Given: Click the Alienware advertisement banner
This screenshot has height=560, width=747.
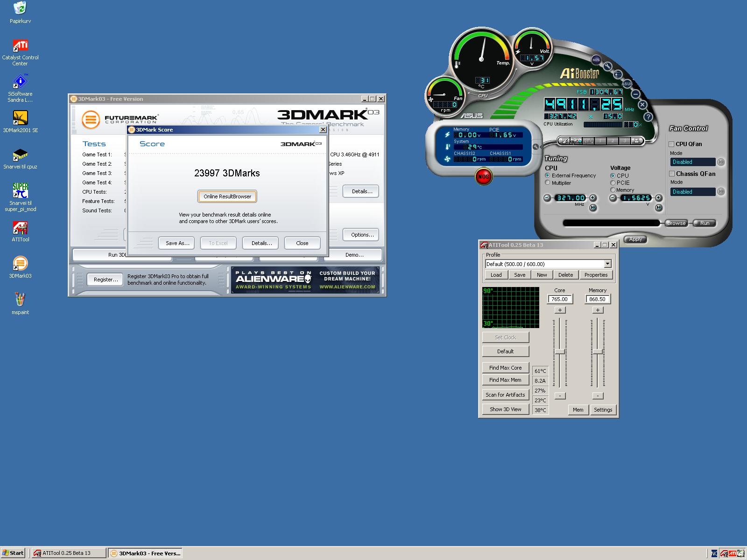Looking at the screenshot, I should [x=305, y=280].
